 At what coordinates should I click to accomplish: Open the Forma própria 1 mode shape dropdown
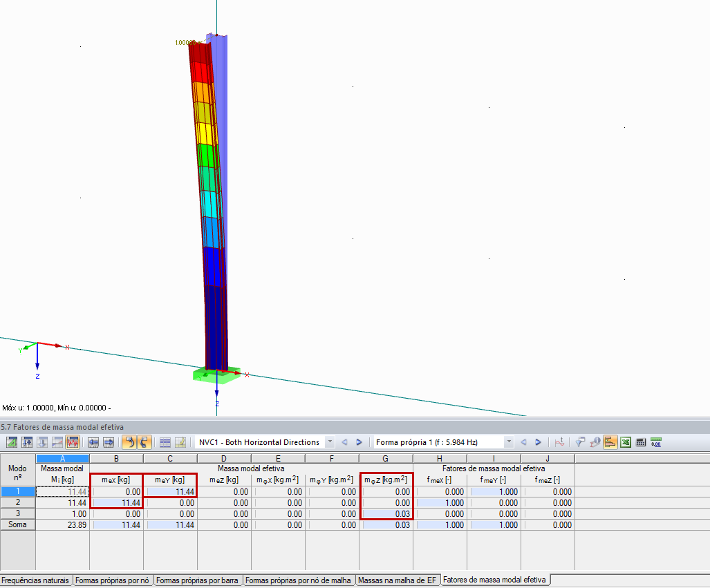[509, 442]
